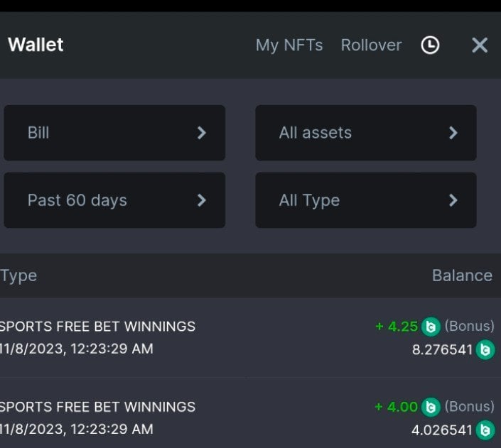Switch to the Rollover tab
Viewport: 501px width, 448px height.
coord(371,45)
